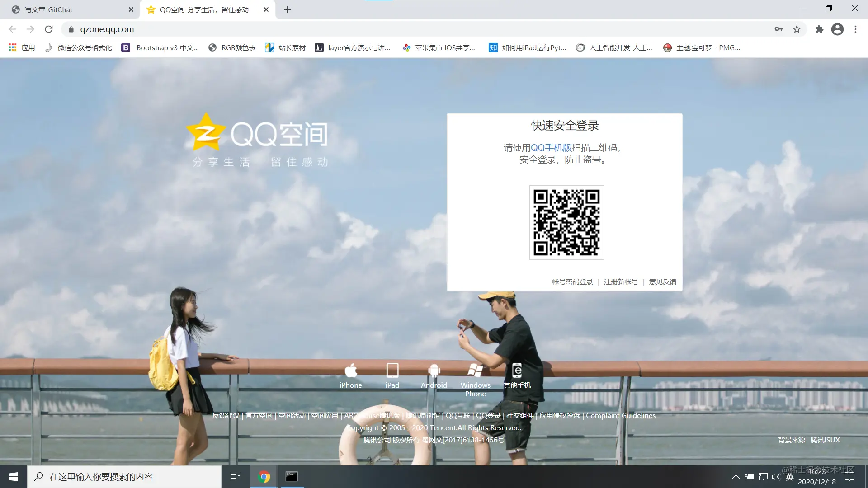Image resolution: width=868 pixels, height=488 pixels.
Task: Select the iPad download icon
Action: 392,375
